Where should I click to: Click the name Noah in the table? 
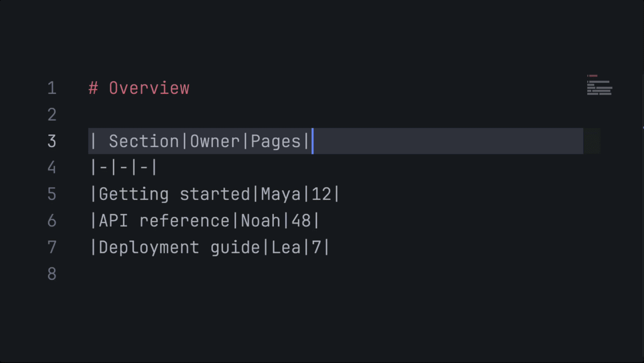(261, 221)
